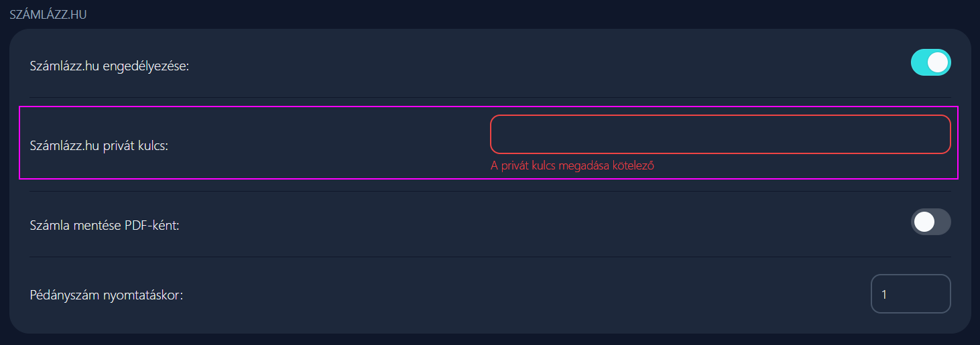This screenshot has width=980, height=345.
Task: Click the Számlázz.hu engedélyezése label
Action: coord(110,66)
